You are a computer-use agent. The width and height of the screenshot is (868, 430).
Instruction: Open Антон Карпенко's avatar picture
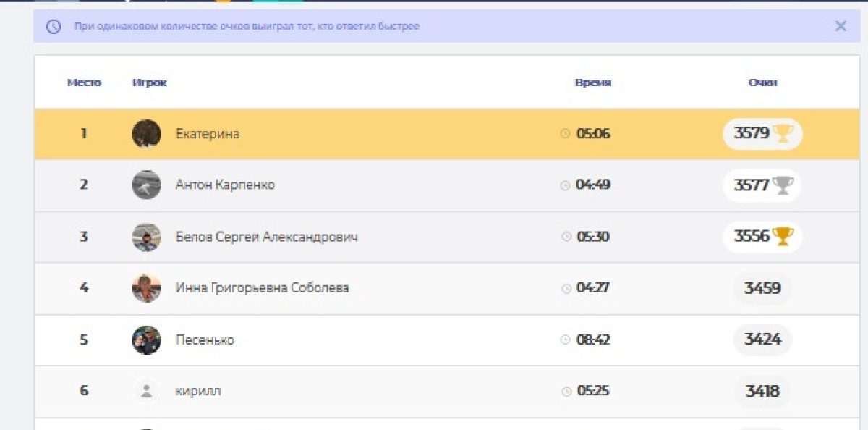(x=147, y=185)
